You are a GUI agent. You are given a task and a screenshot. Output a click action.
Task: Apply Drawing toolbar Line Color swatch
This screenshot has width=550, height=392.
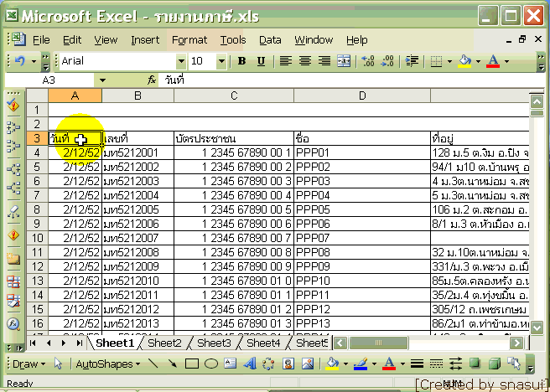pyautogui.click(x=361, y=364)
